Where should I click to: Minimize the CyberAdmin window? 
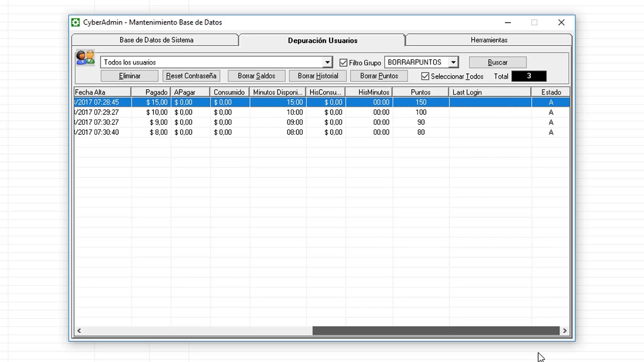coord(508,23)
